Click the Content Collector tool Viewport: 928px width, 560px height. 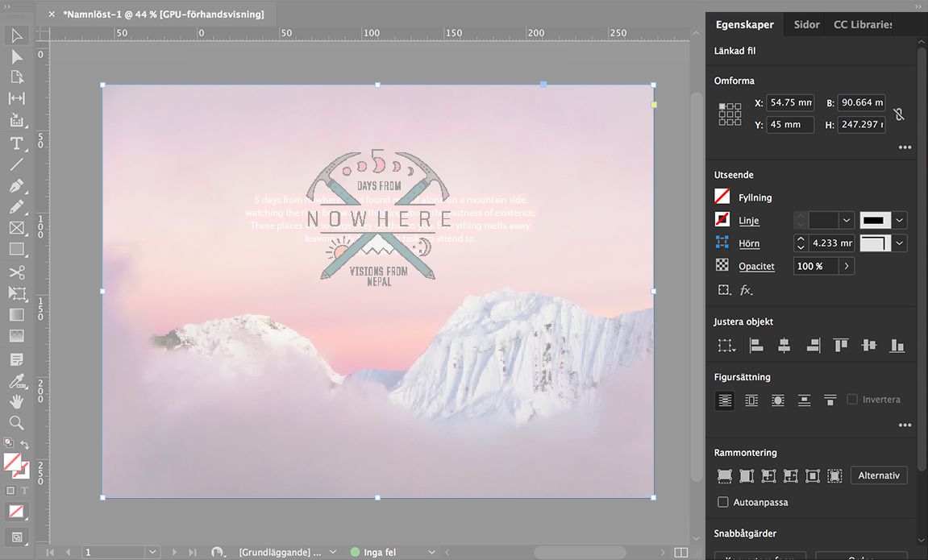(x=17, y=120)
